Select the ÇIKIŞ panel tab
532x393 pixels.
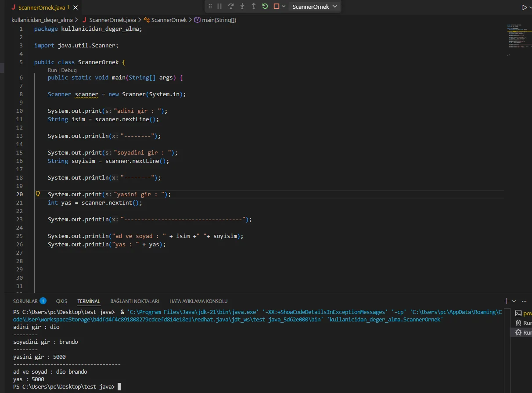(61, 301)
